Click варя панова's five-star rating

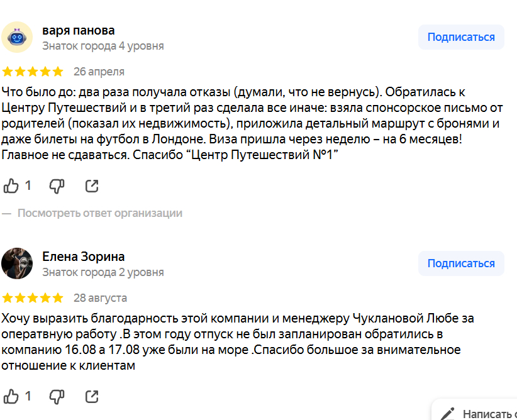tap(33, 72)
